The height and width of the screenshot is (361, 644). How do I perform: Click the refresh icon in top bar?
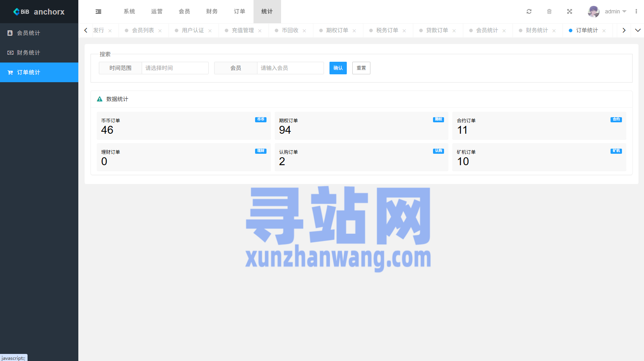(x=529, y=12)
